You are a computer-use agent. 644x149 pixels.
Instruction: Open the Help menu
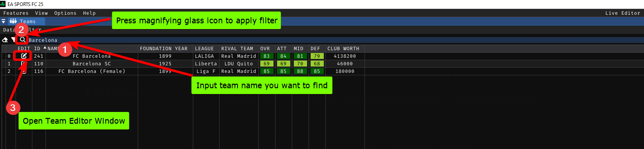click(x=89, y=13)
